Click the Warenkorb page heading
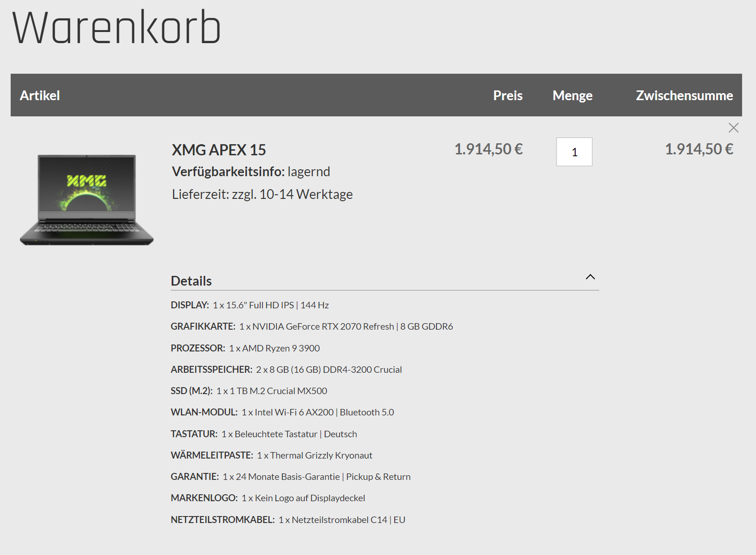756x555 pixels. pos(116,27)
